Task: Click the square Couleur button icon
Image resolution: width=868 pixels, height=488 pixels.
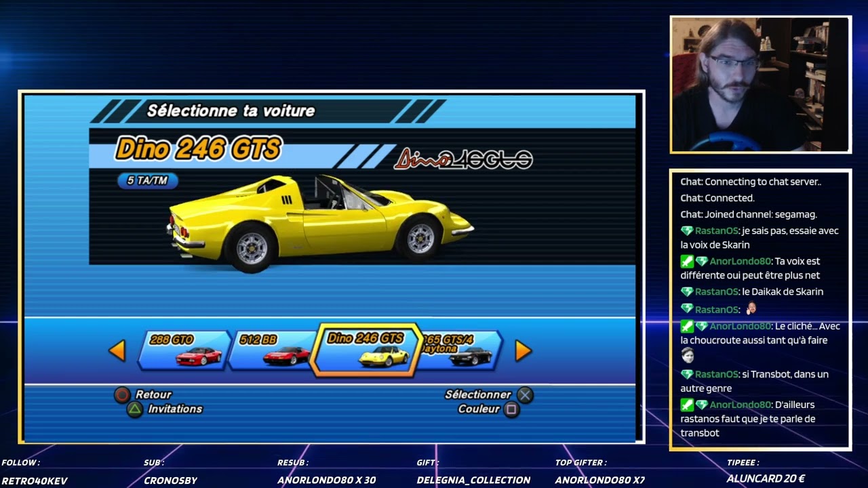Action: coord(512,409)
